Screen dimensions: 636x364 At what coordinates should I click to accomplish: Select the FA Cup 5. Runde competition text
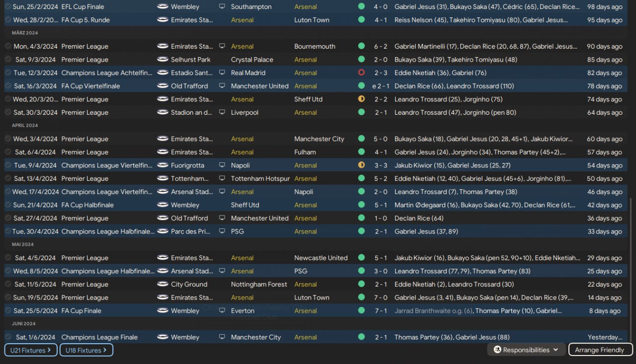pos(85,20)
